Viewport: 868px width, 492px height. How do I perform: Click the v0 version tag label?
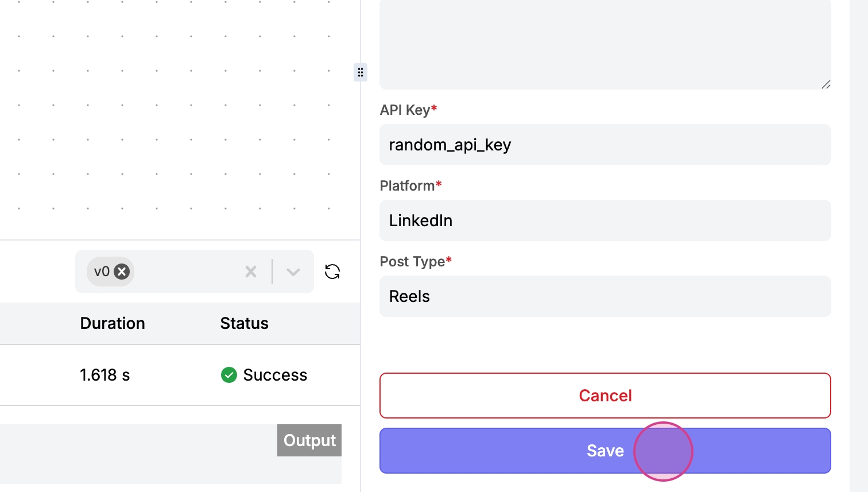pos(102,272)
